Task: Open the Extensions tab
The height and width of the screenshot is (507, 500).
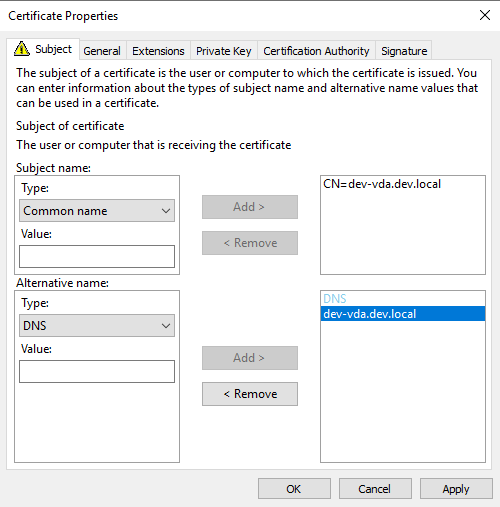Action: tap(158, 51)
